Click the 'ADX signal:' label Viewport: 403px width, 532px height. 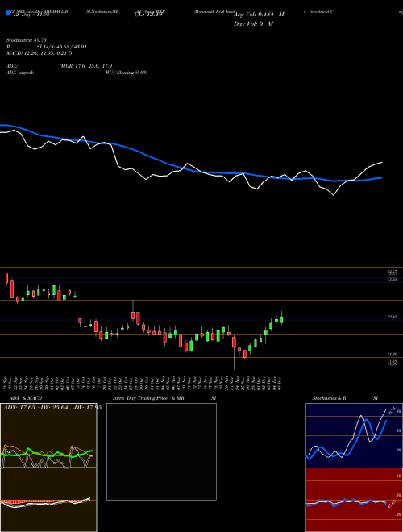click(x=20, y=73)
